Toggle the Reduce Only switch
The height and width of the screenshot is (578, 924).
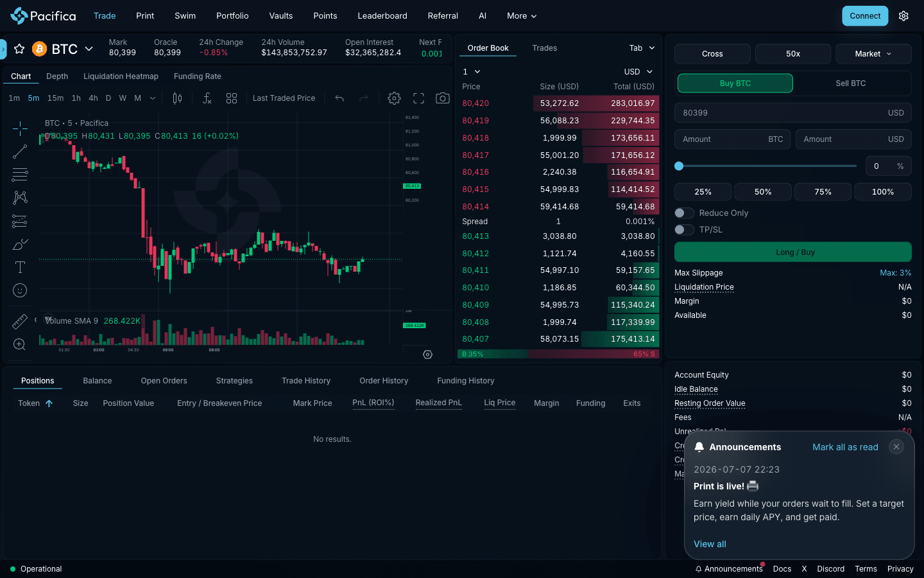pos(684,213)
